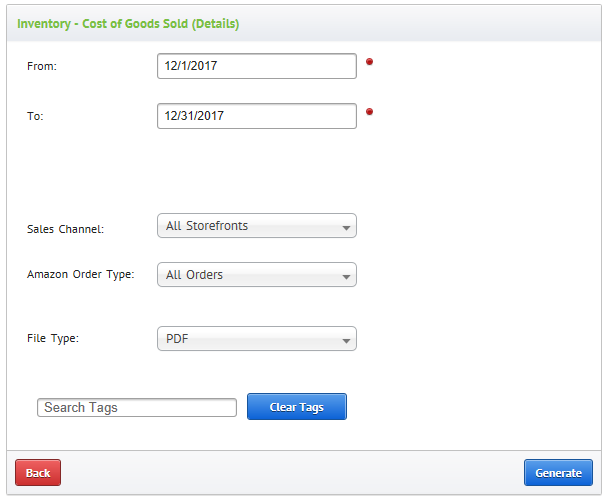609x502 pixels.
Task: Click the arrow on All Orders dropdown
Action: click(346, 277)
